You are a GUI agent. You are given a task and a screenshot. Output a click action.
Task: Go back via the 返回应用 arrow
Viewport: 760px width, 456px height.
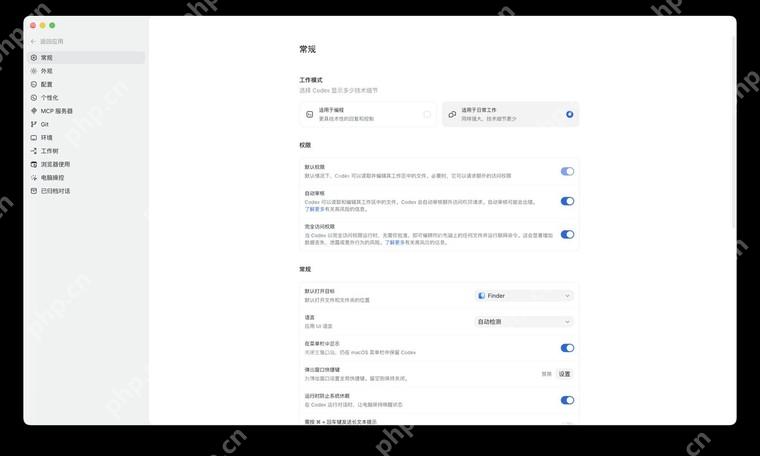[33, 42]
